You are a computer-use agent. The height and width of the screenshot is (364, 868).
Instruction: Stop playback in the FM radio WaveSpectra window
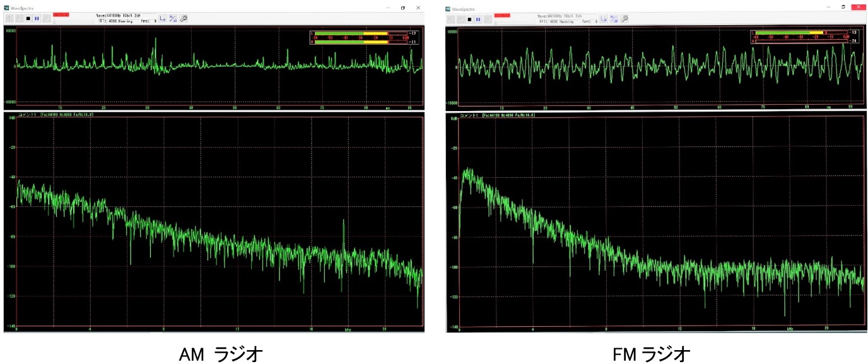click(469, 20)
